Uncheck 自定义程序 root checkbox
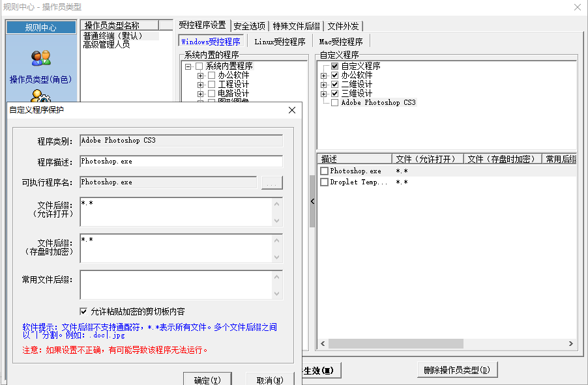The image size is (588, 385). click(x=335, y=66)
